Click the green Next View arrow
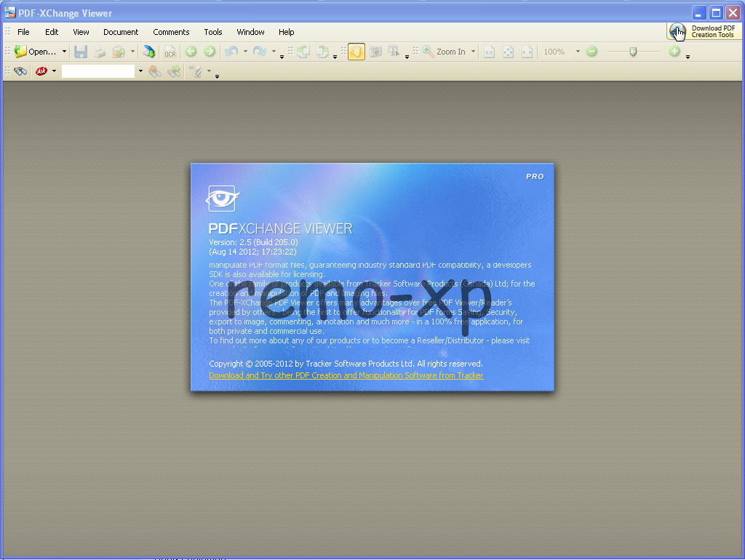Screen dimensions: 745x560 (x=210, y=52)
